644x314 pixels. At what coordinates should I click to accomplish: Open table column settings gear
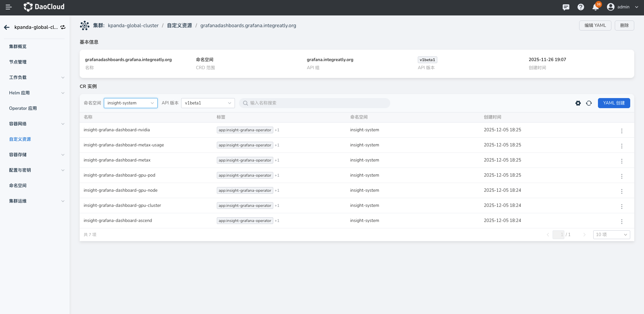point(578,103)
